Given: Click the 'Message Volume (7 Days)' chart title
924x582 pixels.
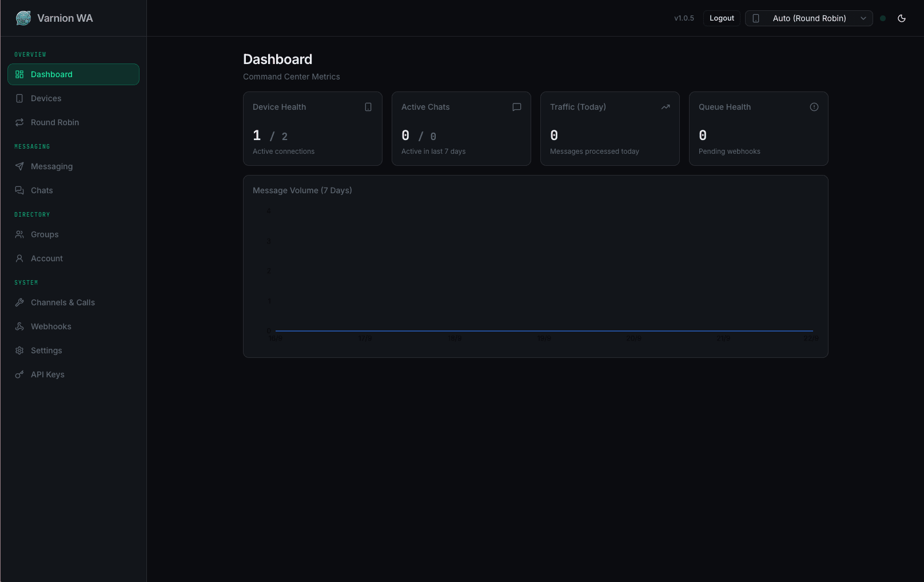Looking at the screenshot, I should point(302,190).
